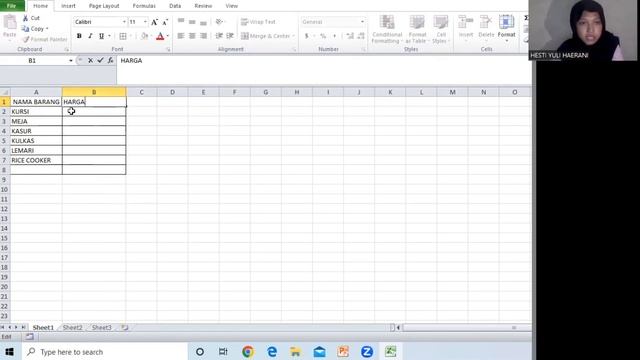
Task: Toggle Wrap Text
Action: (x=258, y=22)
